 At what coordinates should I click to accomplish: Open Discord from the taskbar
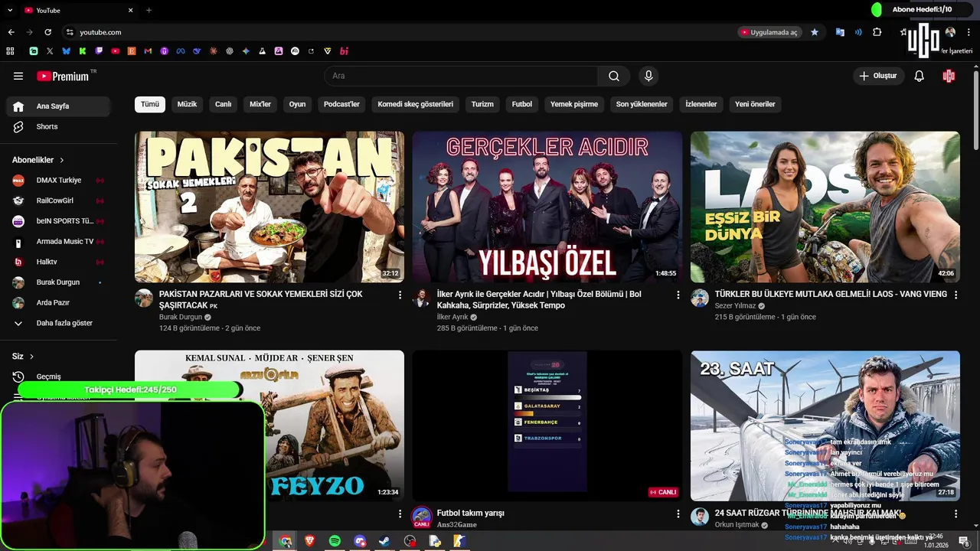[x=360, y=541]
